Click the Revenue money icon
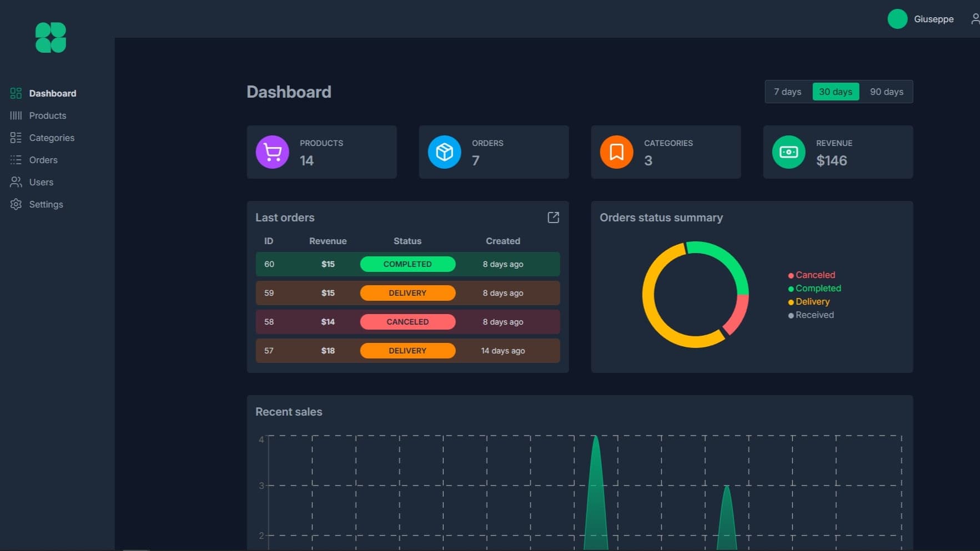The width and height of the screenshot is (980, 551). (x=788, y=151)
